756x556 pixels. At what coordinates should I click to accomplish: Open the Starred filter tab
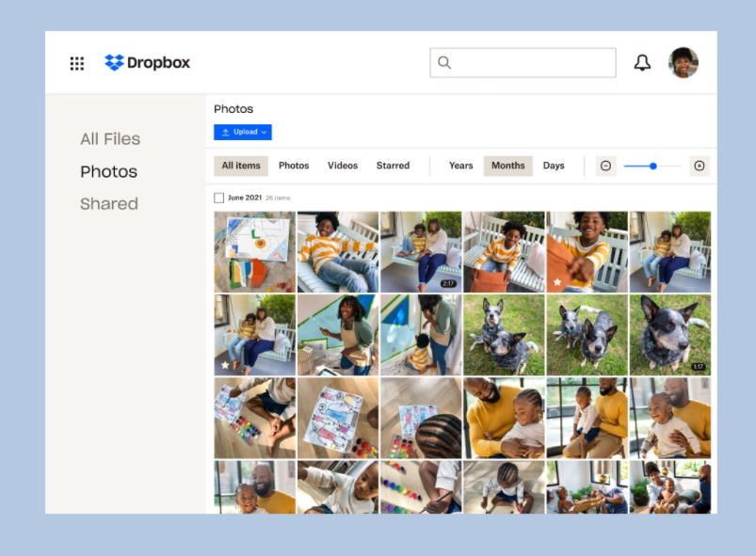coord(393,166)
